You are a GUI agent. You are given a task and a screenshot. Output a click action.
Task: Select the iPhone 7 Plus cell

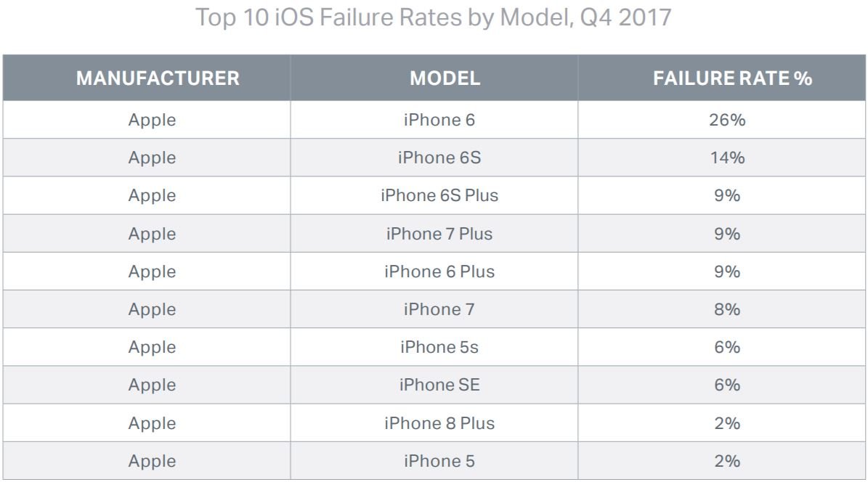[x=434, y=234]
